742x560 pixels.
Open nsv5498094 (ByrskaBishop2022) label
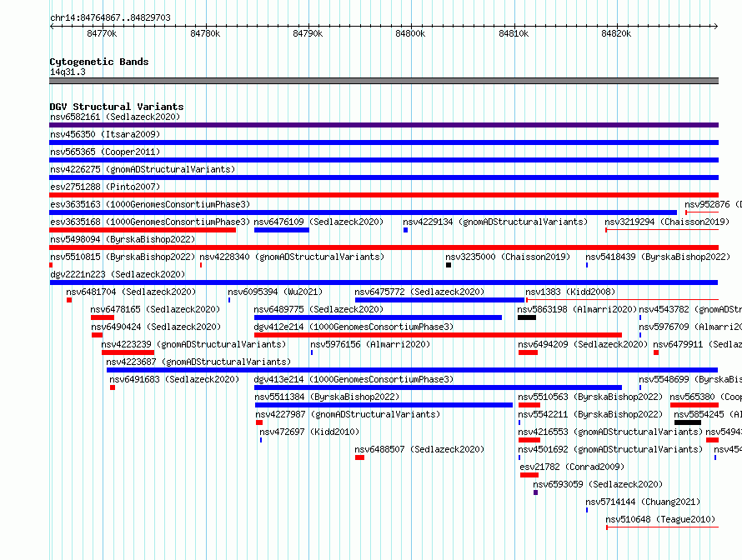click(123, 239)
